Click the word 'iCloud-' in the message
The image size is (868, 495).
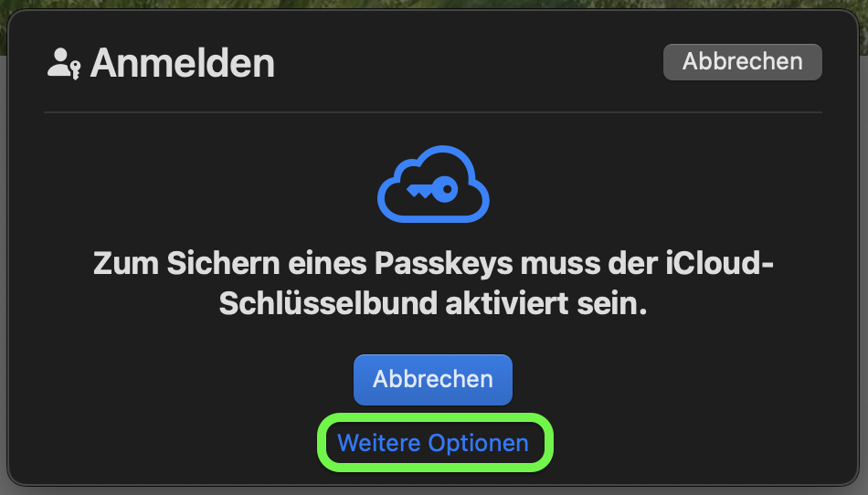(x=719, y=263)
